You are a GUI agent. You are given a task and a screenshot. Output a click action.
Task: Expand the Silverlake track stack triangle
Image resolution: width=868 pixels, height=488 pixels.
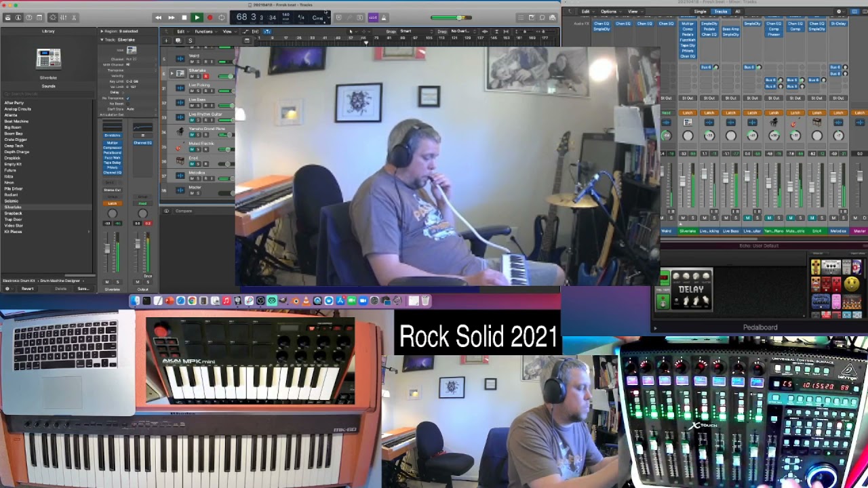pyautogui.click(x=172, y=73)
